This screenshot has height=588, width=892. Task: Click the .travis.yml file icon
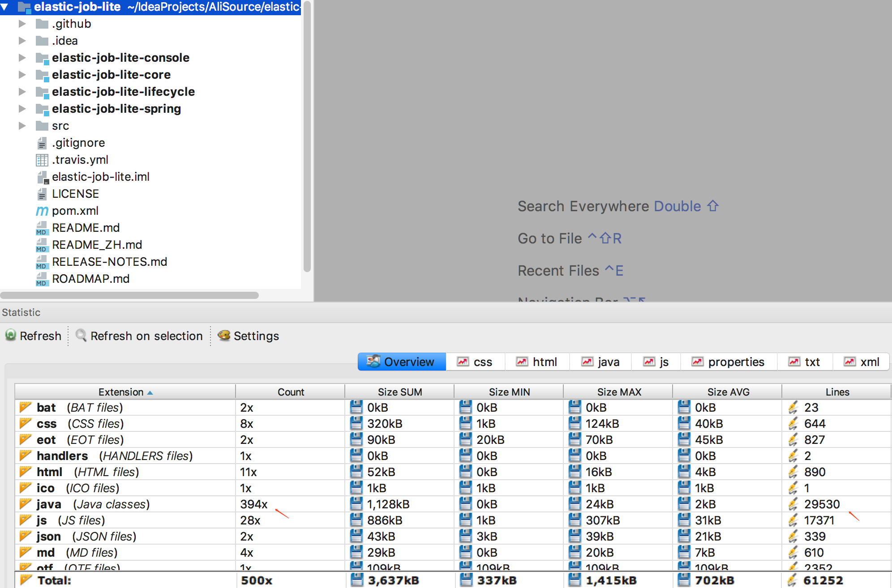coord(42,160)
